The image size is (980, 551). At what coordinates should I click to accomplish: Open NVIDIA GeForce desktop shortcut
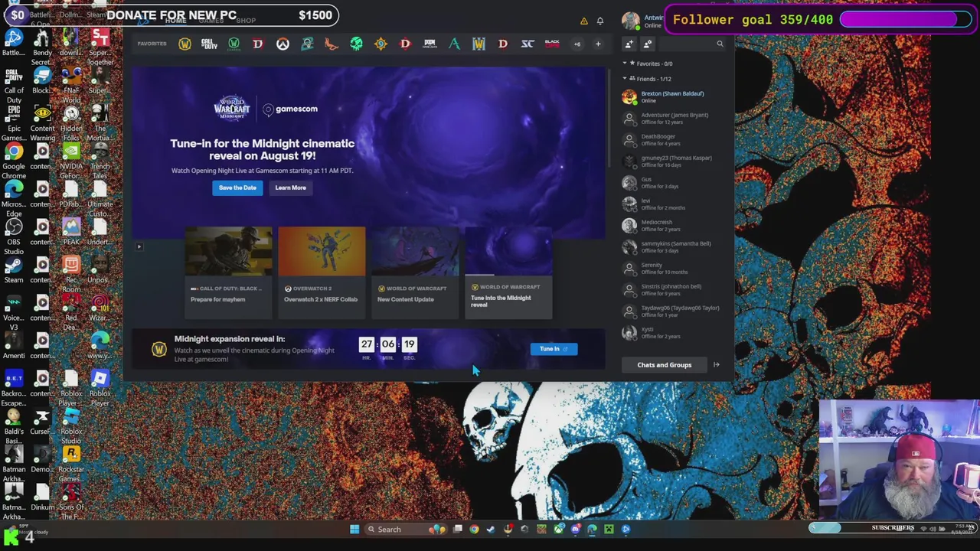point(71,161)
